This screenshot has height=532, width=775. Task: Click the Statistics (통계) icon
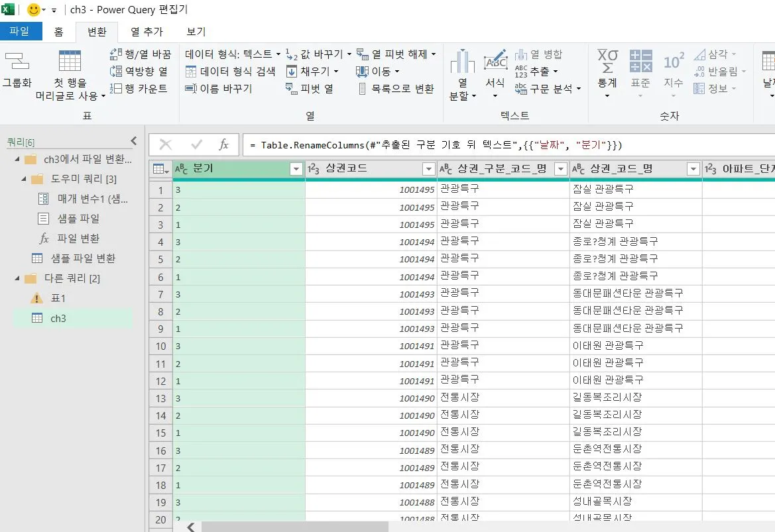coord(607,61)
